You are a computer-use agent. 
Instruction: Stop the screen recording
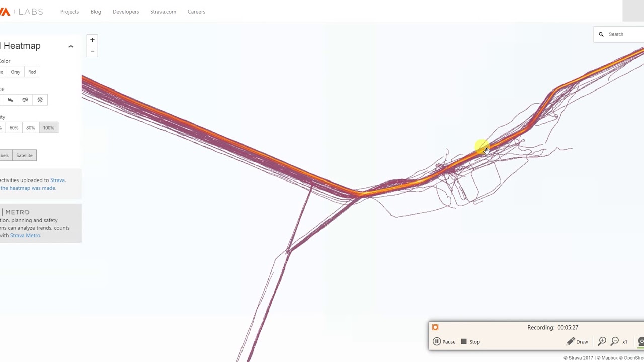(470, 342)
